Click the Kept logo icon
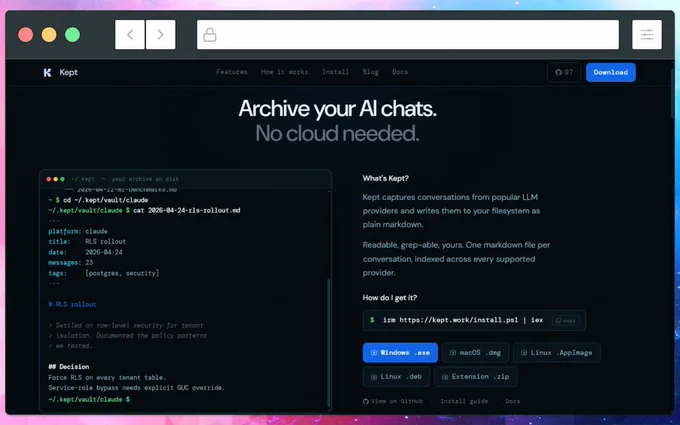Viewport: 680px width, 425px height. pyautogui.click(x=47, y=72)
